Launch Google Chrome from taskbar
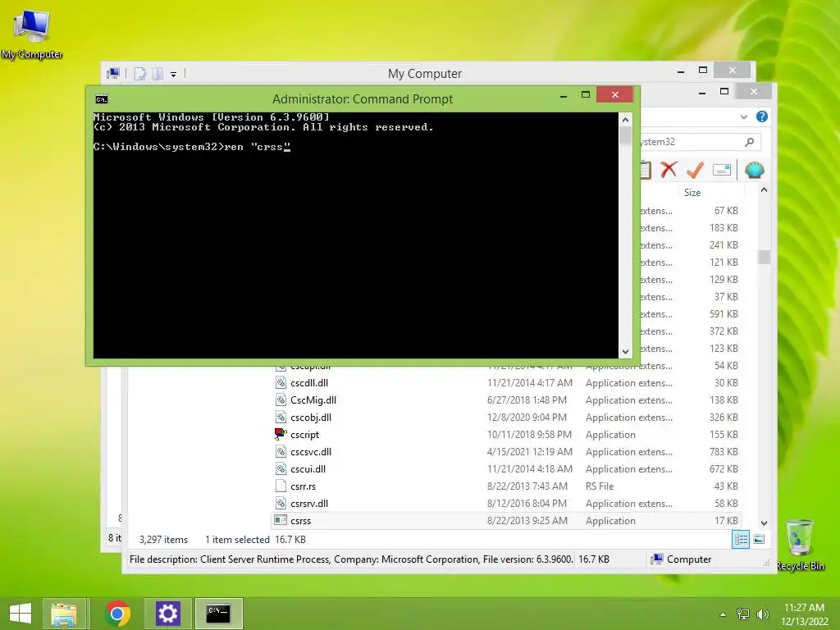The height and width of the screenshot is (630, 840). coord(117,614)
